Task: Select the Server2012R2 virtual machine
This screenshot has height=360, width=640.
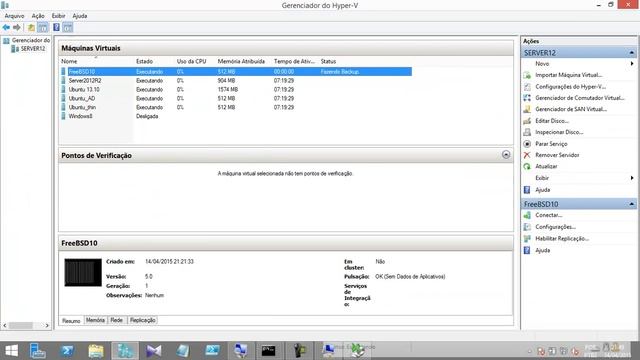Action: (85, 80)
